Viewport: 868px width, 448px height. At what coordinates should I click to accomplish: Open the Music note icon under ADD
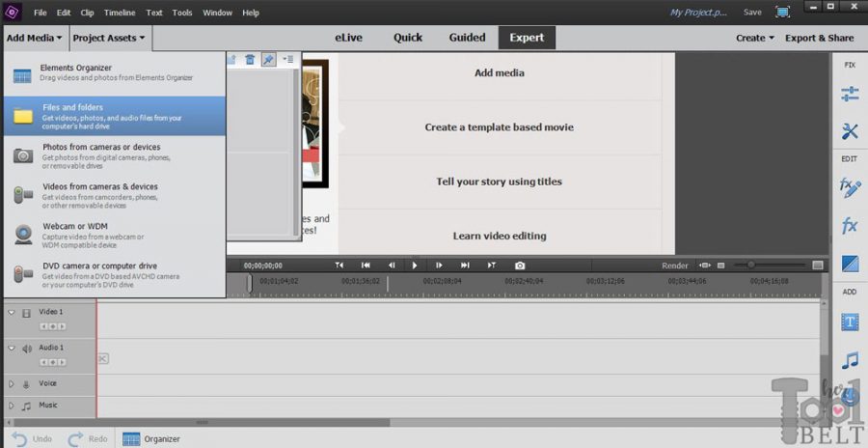click(x=850, y=360)
